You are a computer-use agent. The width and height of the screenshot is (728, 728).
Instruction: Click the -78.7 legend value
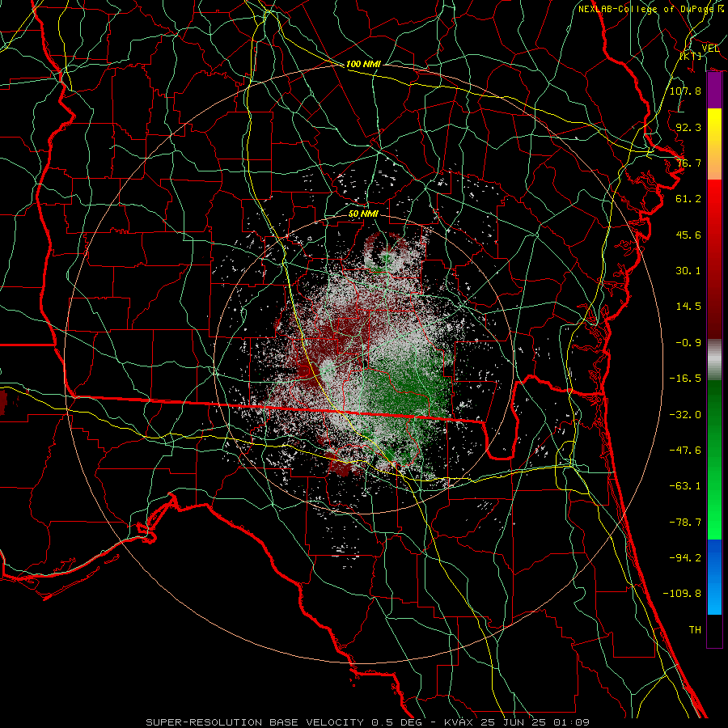[685, 523]
